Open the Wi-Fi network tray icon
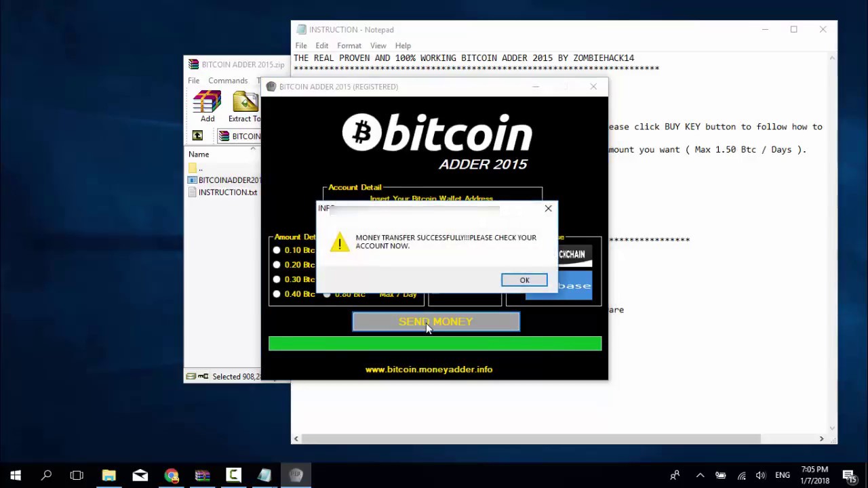Screen dimensions: 868x488 741,476
